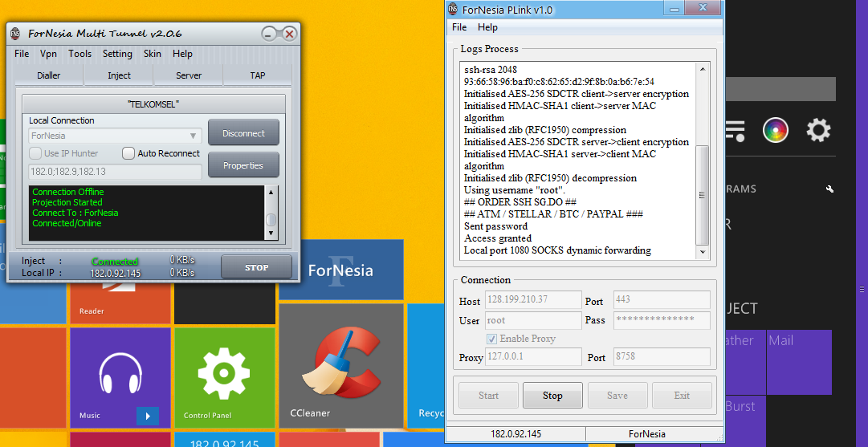The height and width of the screenshot is (447, 868).
Task: Click the Proxy field showing 127.0.0.1
Action: tap(534, 356)
